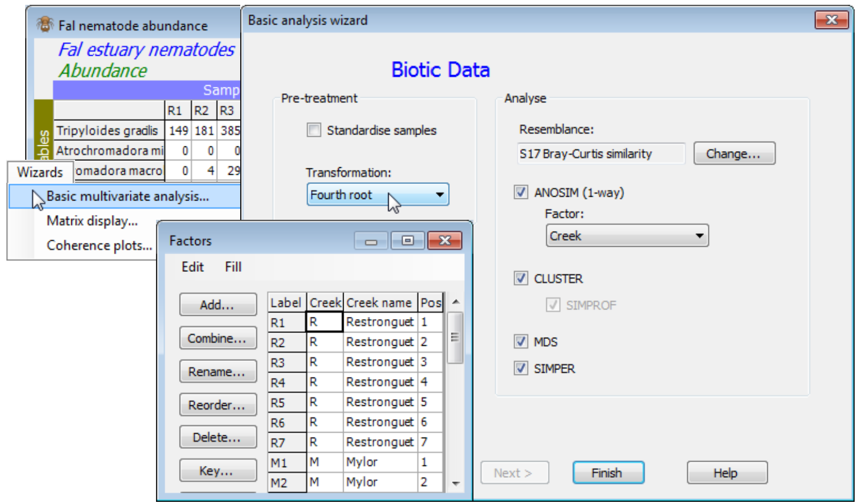Click the Factors table scroll down arrow
This screenshot has width=860, height=504.
456,484
